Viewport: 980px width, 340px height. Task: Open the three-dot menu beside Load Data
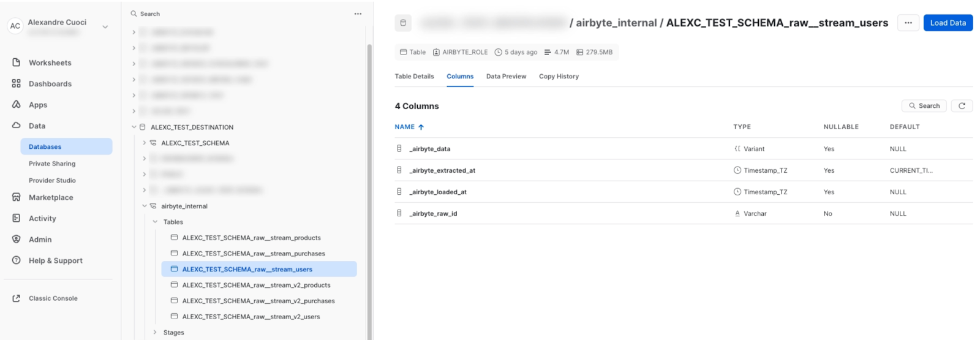pyautogui.click(x=908, y=23)
